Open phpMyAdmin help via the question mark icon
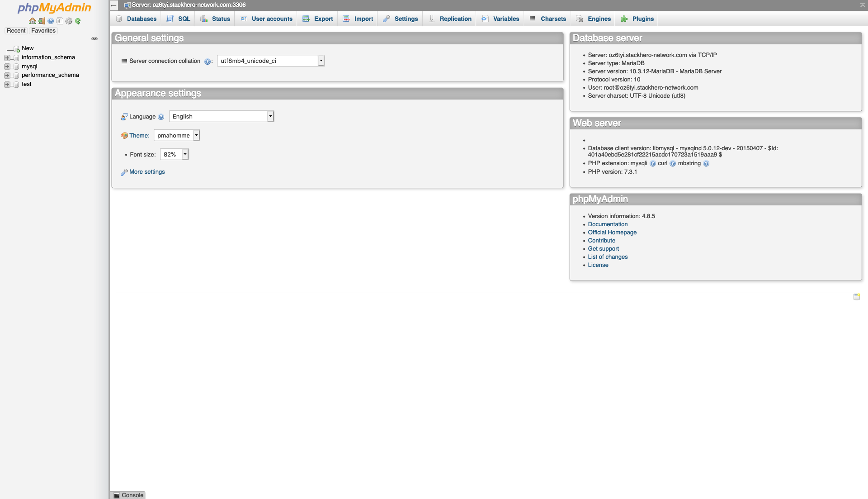 point(50,21)
